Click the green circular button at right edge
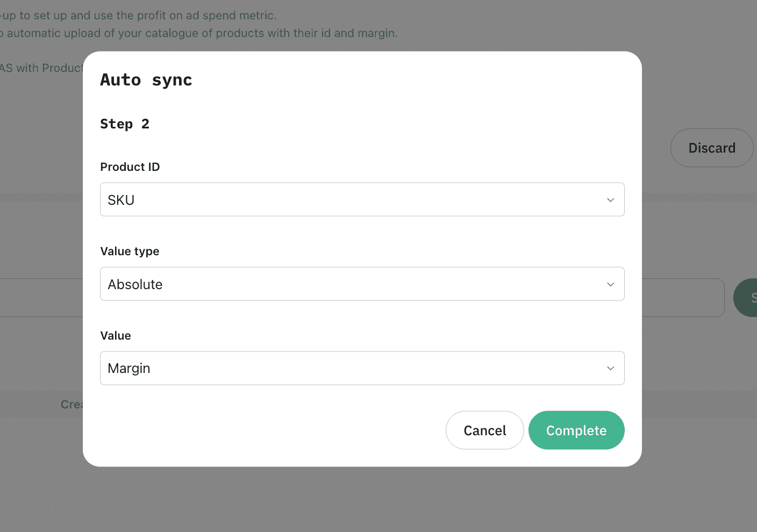The image size is (757, 532). tap(749, 297)
